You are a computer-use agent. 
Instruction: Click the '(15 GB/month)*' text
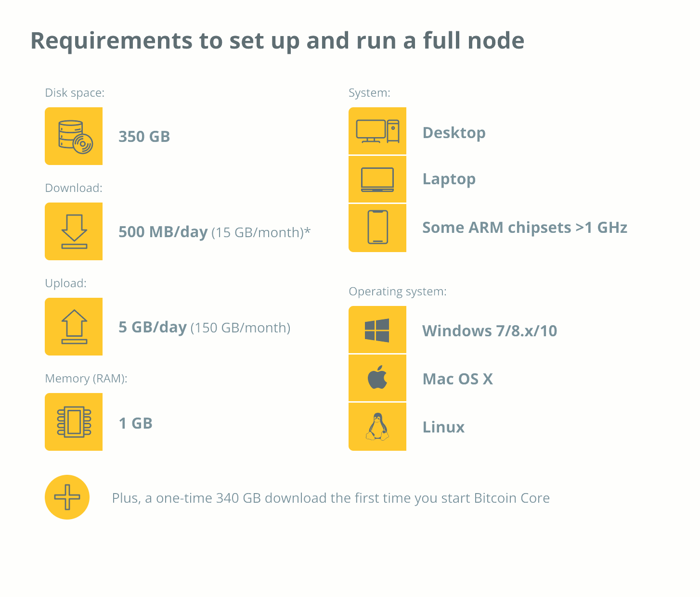[261, 232]
